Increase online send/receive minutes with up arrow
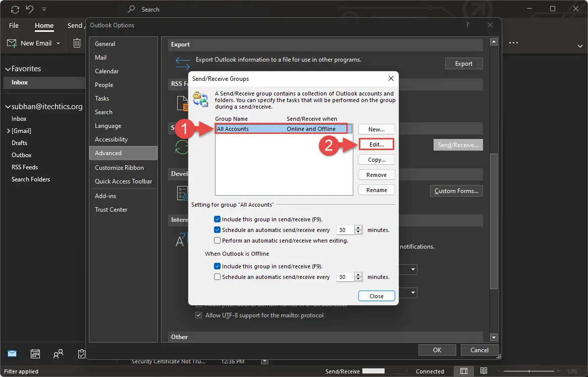Viewport: 588px width, 377px height. coord(358,227)
